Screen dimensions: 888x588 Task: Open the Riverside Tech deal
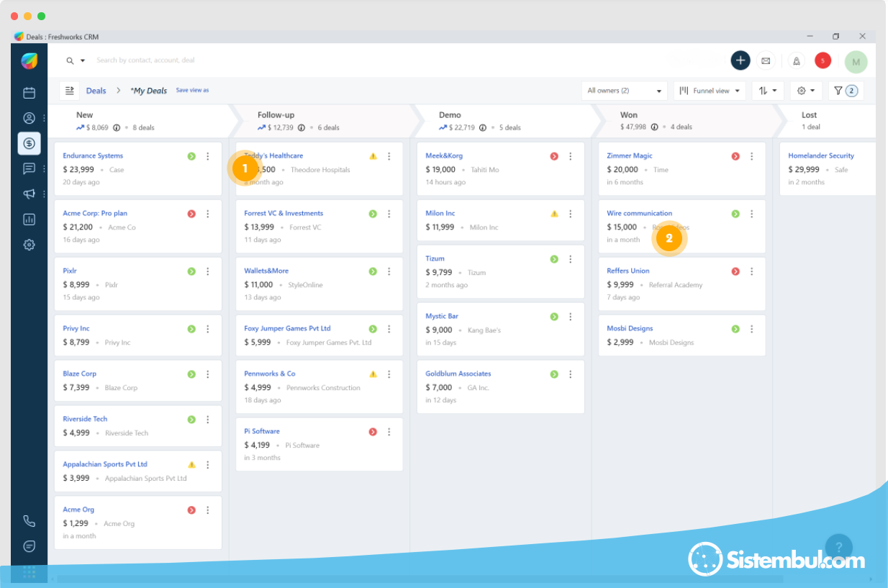85,419
